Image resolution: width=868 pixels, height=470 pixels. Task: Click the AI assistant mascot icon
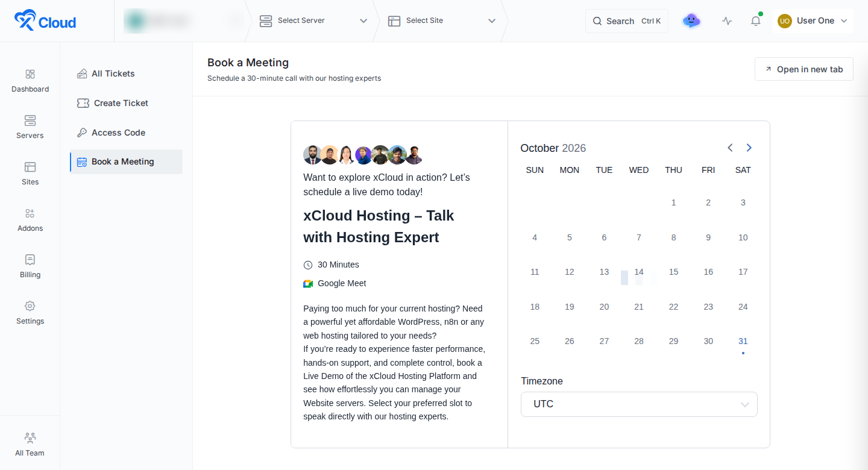pos(691,21)
